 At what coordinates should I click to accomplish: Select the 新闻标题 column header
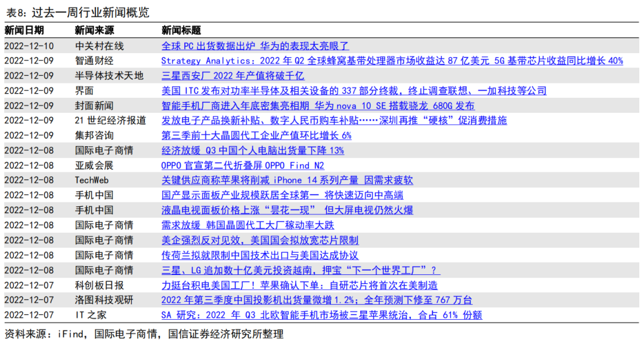click(x=181, y=30)
